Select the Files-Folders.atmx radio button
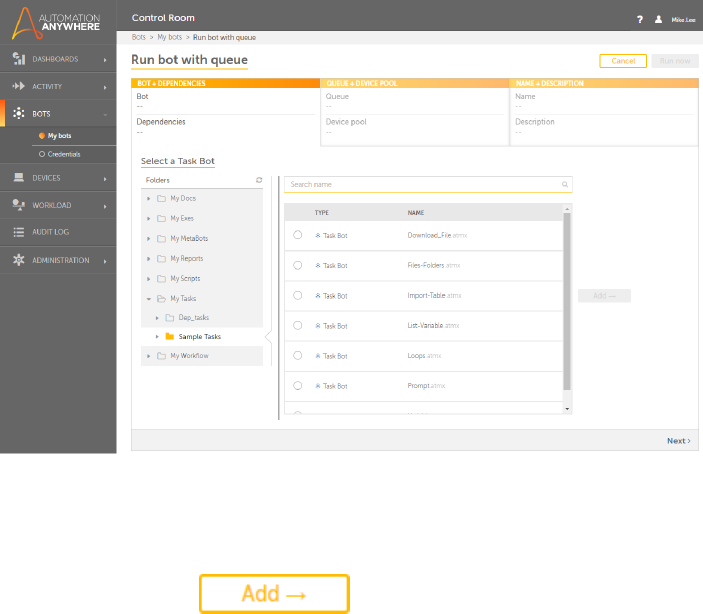703x614 pixels. click(x=298, y=265)
